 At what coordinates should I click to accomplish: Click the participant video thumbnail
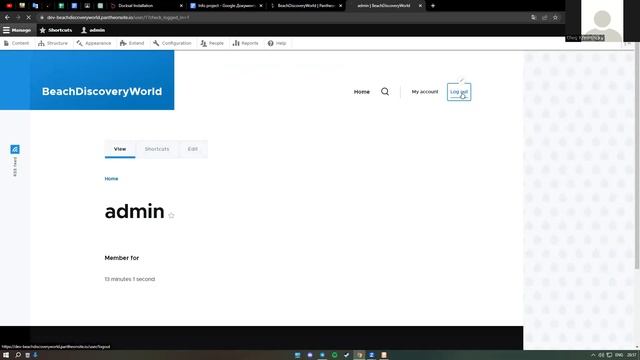[x=602, y=21]
